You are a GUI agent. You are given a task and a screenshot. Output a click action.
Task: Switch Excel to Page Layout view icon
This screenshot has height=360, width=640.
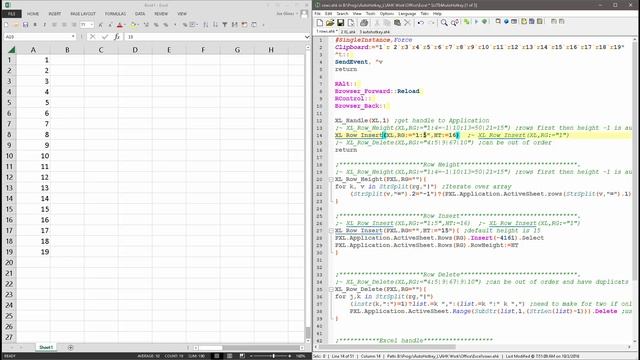[229, 356]
